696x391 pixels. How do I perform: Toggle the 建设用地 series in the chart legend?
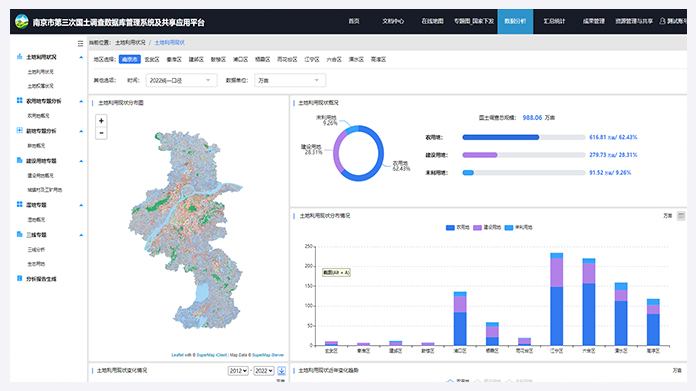[x=487, y=227]
